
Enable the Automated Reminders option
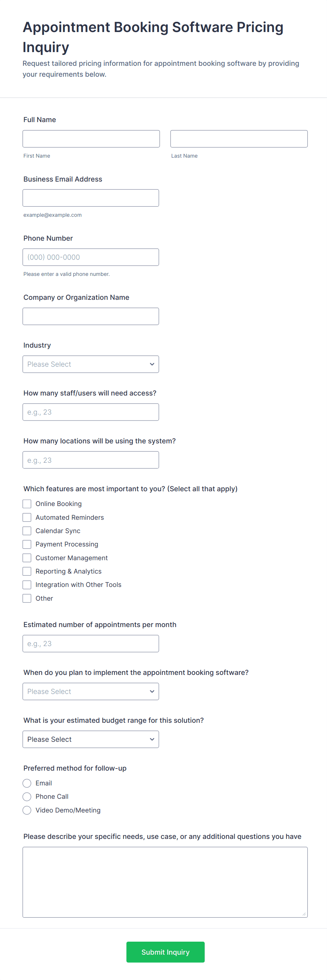pyautogui.click(x=27, y=517)
